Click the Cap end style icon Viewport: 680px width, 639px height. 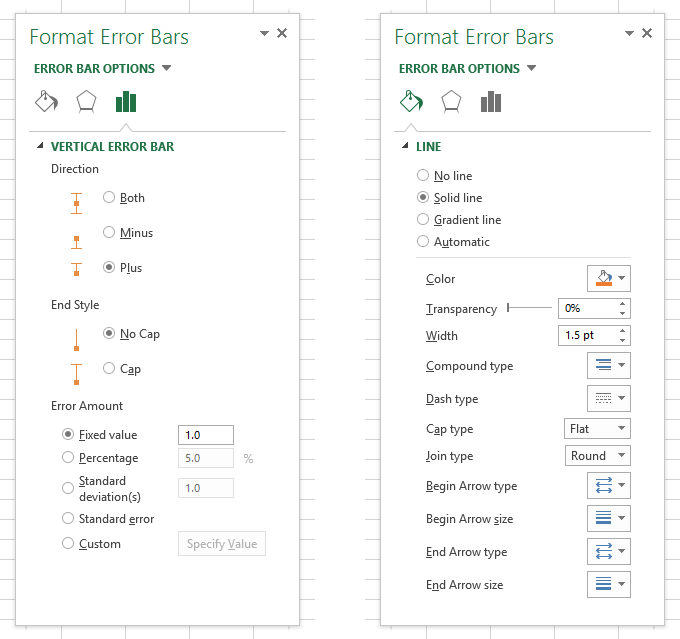pos(76,374)
